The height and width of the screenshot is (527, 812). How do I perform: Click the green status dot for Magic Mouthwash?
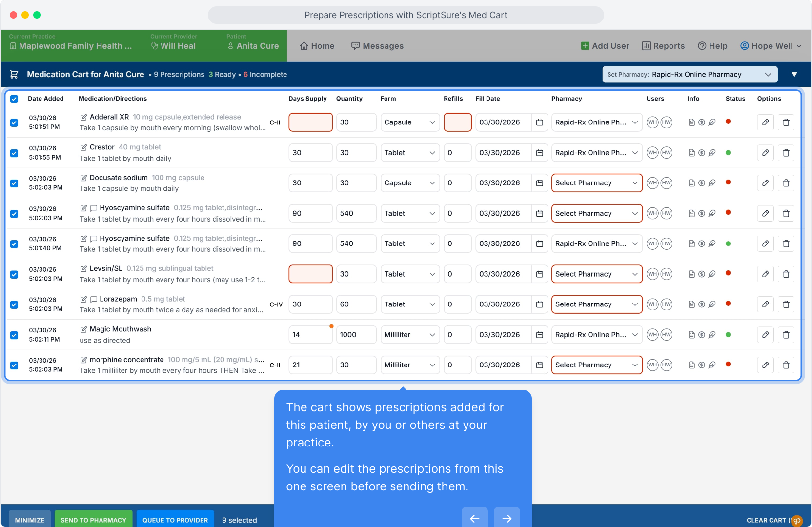click(x=728, y=335)
